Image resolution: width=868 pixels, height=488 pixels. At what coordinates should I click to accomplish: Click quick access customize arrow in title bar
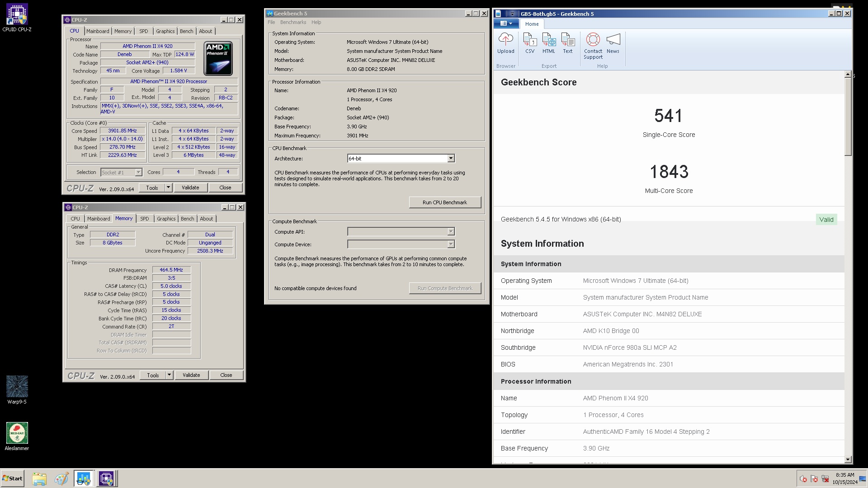click(x=512, y=14)
